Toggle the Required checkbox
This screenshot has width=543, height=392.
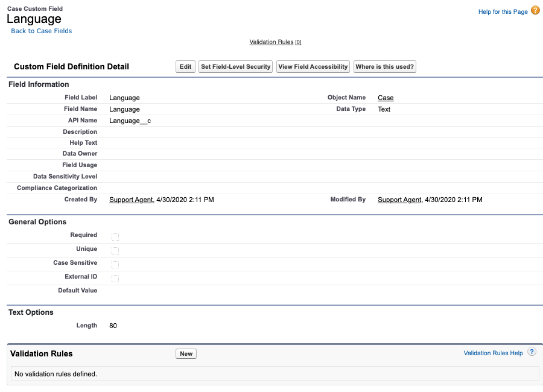tap(115, 236)
